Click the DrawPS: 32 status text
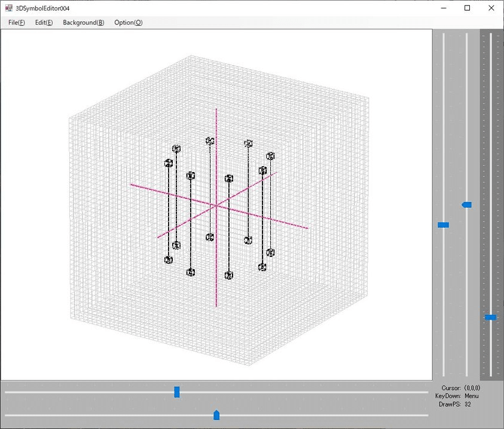Screen dimensions: 504x429 point(455,405)
